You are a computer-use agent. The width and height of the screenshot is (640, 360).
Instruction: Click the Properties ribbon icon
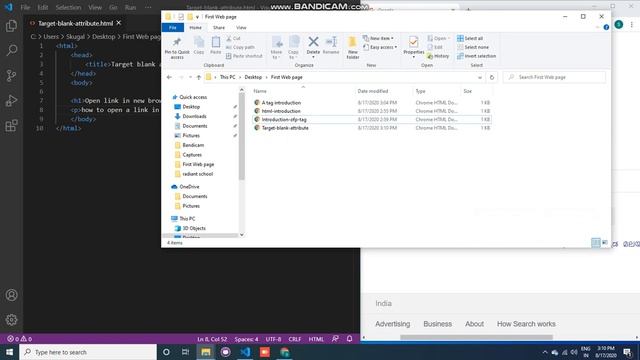413,46
